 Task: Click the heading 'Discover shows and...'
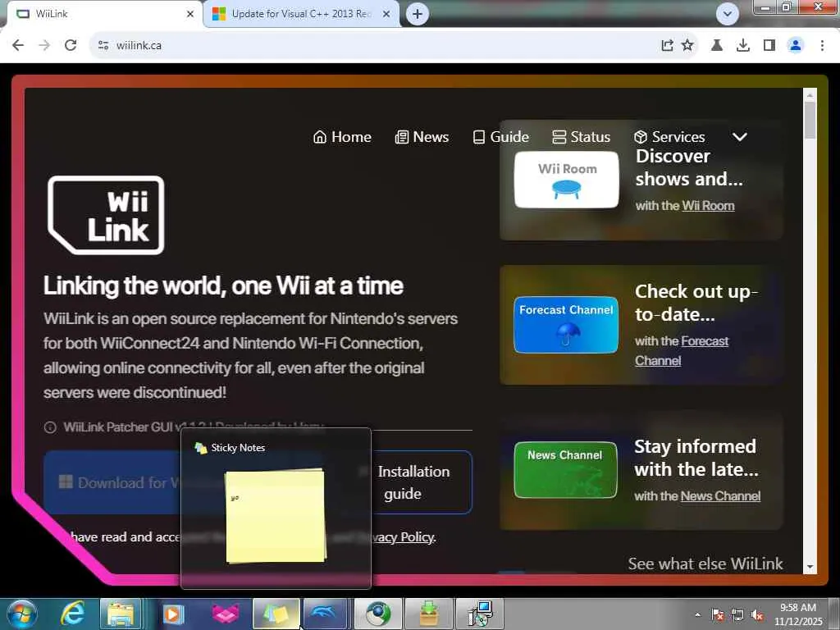point(689,167)
